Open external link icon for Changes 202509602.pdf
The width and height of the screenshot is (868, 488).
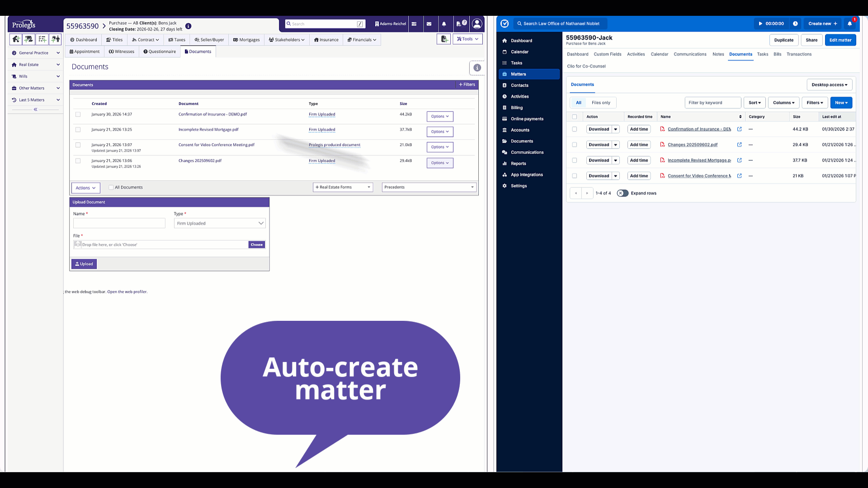(740, 145)
